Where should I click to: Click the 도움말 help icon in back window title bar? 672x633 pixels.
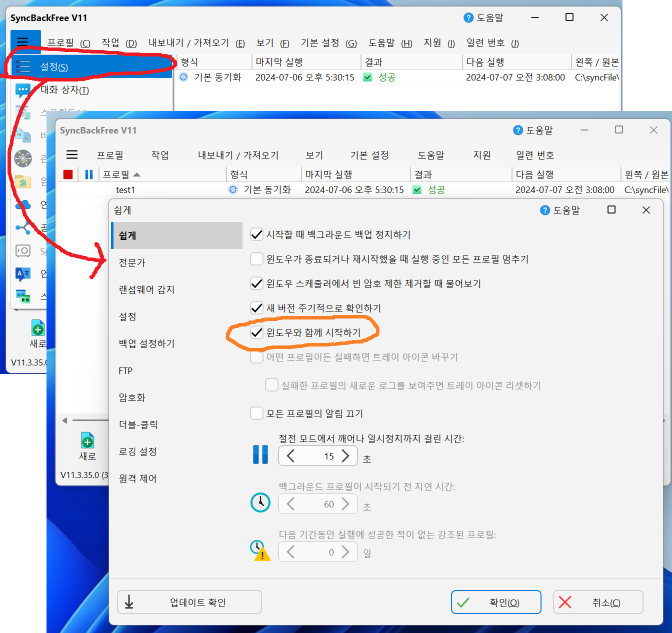coord(468,18)
